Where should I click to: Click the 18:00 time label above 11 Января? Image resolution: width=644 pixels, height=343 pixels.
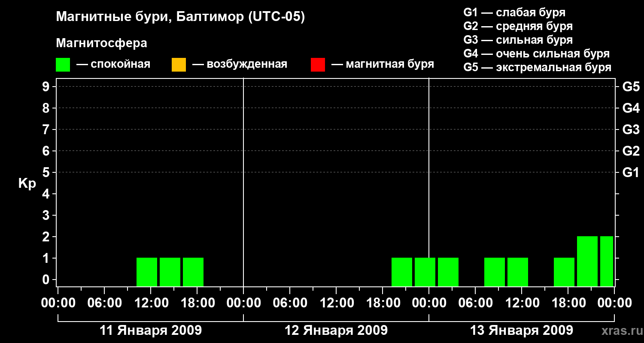click(x=197, y=303)
